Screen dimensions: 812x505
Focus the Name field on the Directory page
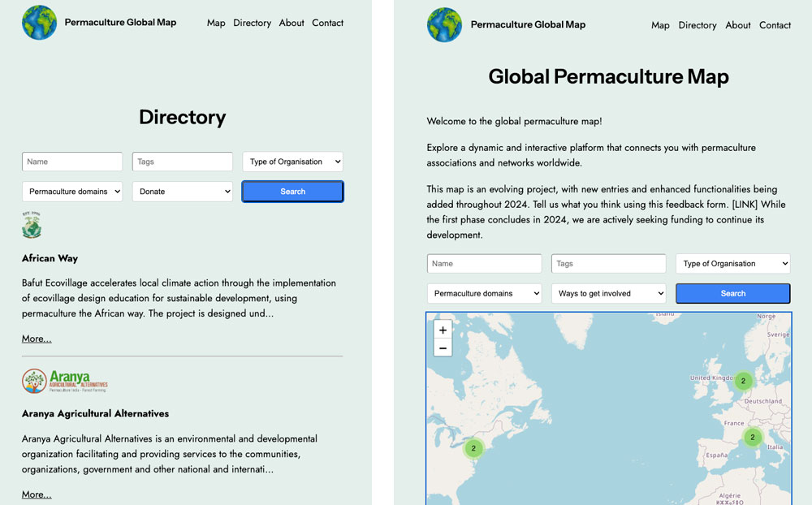[x=72, y=162]
